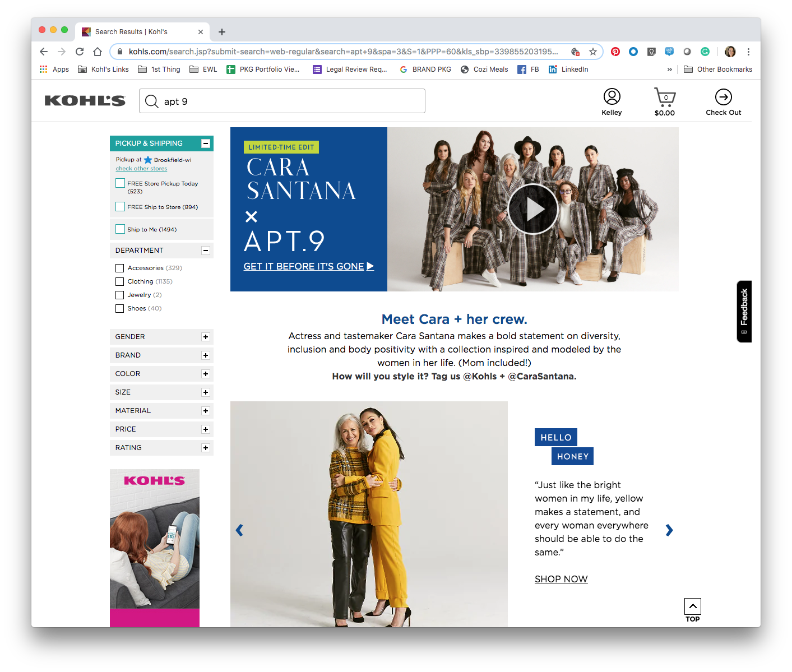Click SHOP NOW link
This screenshot has width=792, height=672.
(561, 579)
